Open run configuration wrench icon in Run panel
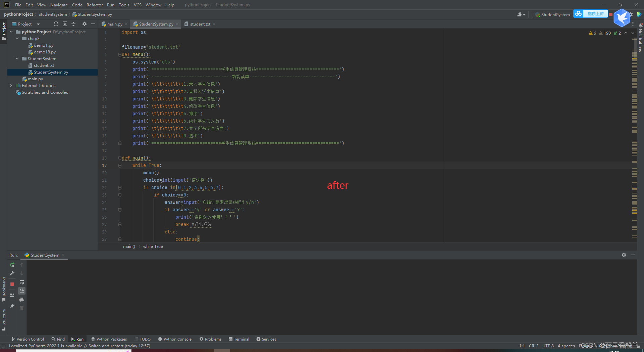Screen dimensions: 644x352 pos(12,273)
